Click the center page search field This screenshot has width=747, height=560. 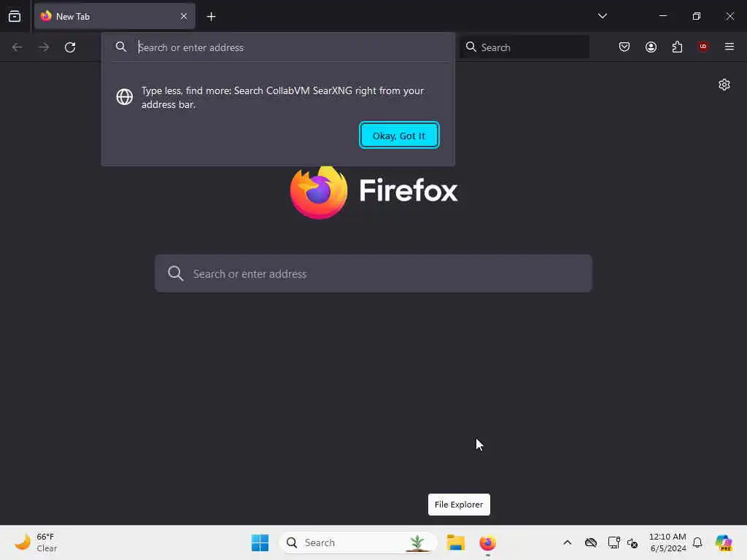(x=373, y=273)
